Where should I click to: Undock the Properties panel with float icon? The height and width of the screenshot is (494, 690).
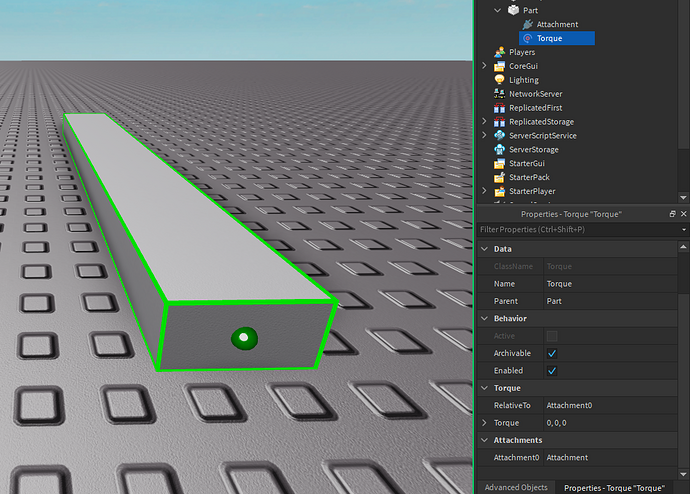[672, 214]
